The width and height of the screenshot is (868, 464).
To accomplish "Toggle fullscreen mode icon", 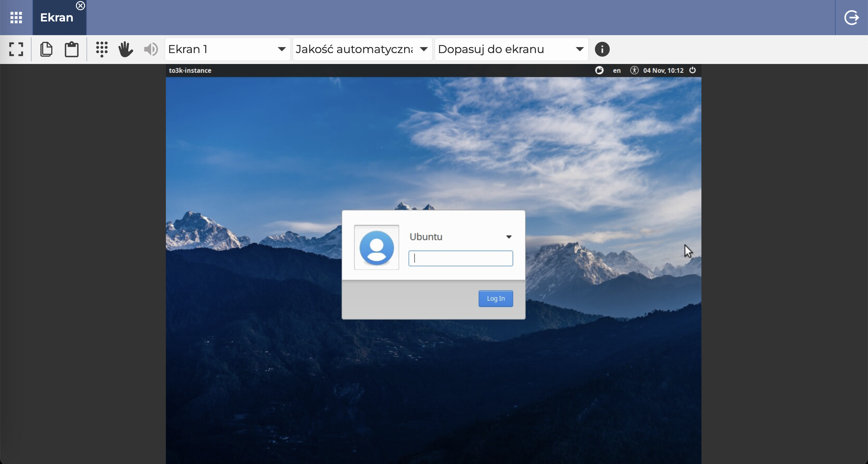I will click(16, 49).
